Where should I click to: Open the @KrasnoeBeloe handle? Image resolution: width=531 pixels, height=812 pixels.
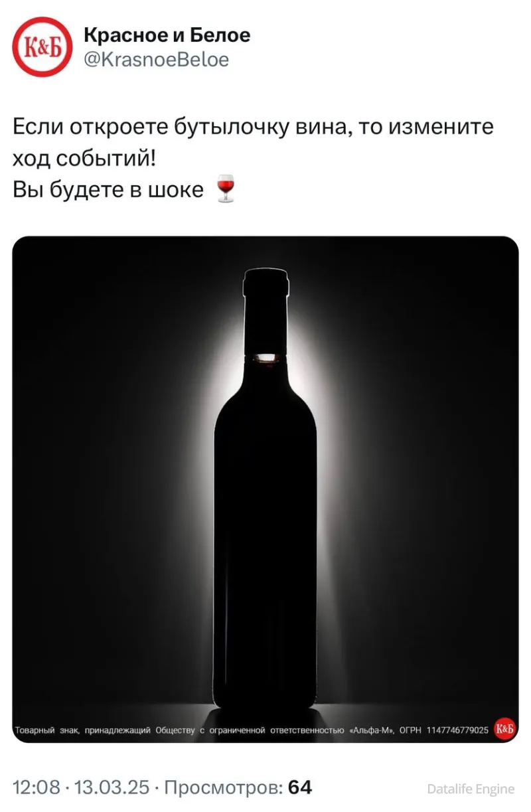point(156,60)
